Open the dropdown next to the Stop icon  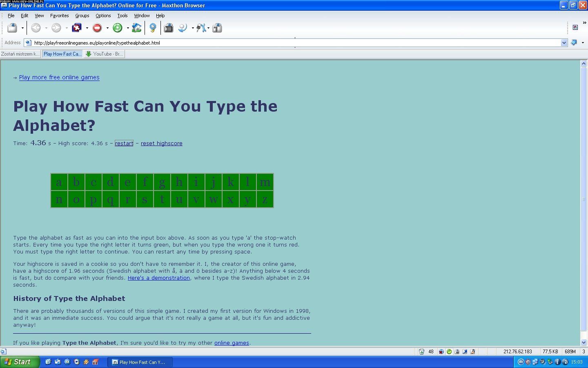tap(107, 28)
